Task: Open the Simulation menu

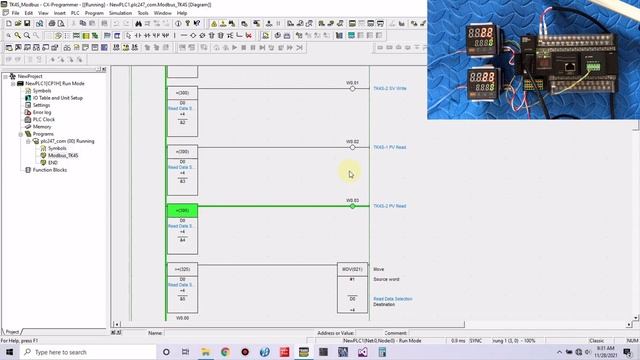Action: (x=120, y=13)
